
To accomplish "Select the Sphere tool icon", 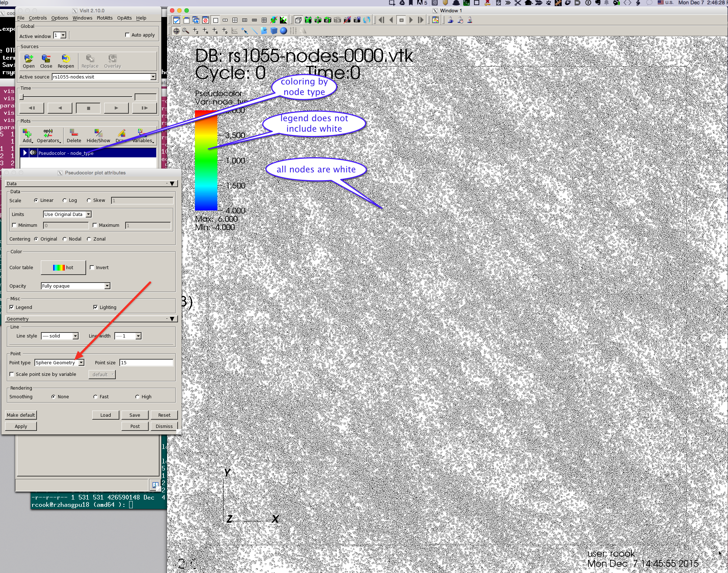I will click(284, 31).
